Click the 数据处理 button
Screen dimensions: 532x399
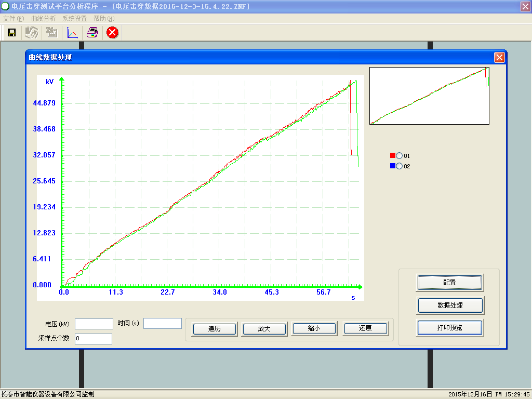(x=450, y=305)
